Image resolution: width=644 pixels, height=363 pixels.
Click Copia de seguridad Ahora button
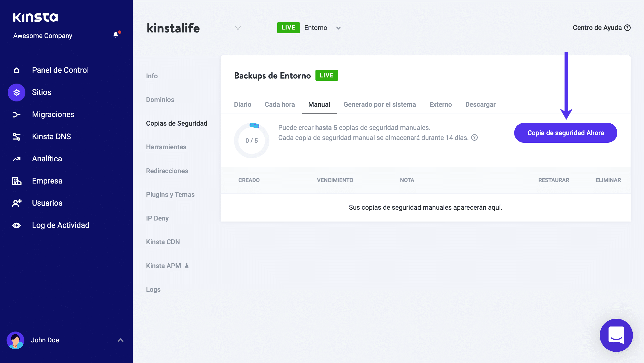pos(566,133)
